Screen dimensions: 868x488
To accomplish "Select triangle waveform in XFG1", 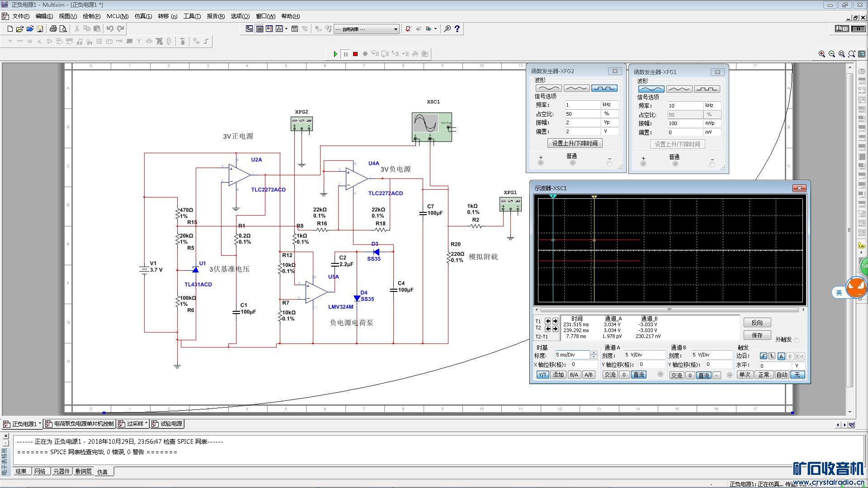I will (679, 89).
